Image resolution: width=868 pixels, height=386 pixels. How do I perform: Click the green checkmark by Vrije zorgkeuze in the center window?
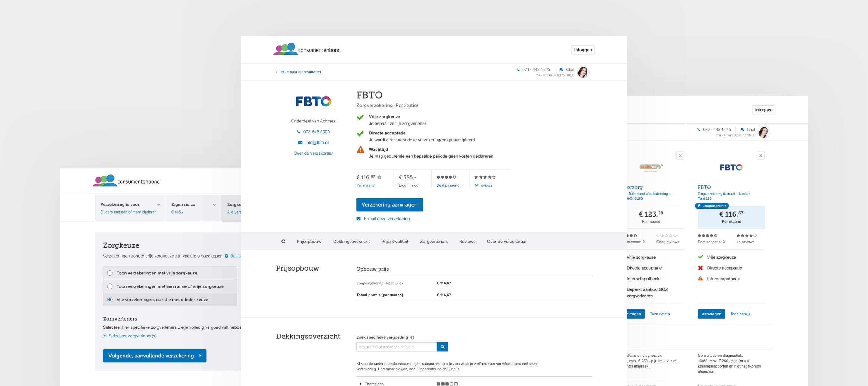pyautogui.click(x=360, y=117)
